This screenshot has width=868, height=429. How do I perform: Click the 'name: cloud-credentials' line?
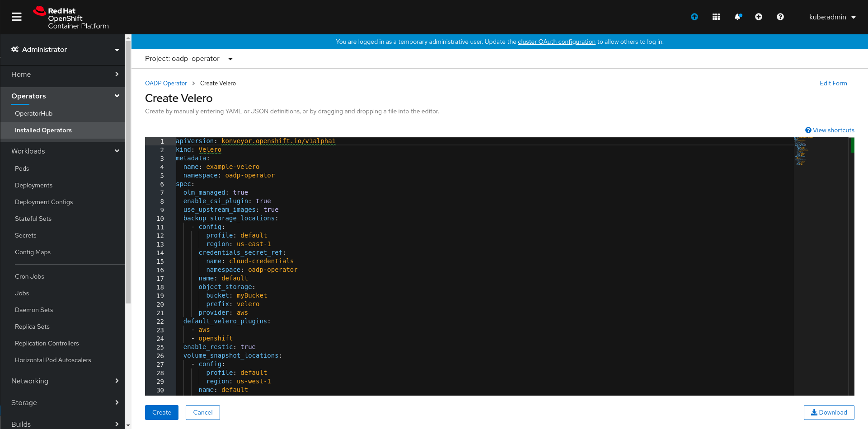coord(250,261)
